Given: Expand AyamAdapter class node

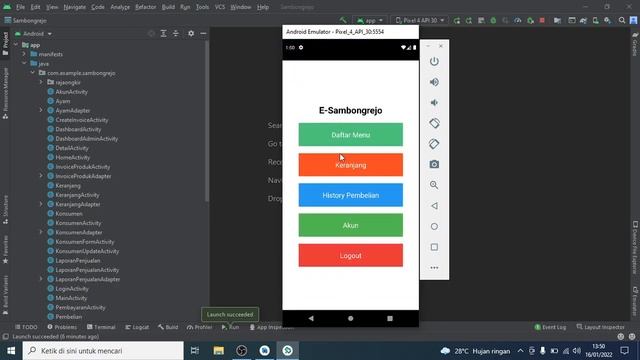Looking at the screenshot, I should [41, 110].
